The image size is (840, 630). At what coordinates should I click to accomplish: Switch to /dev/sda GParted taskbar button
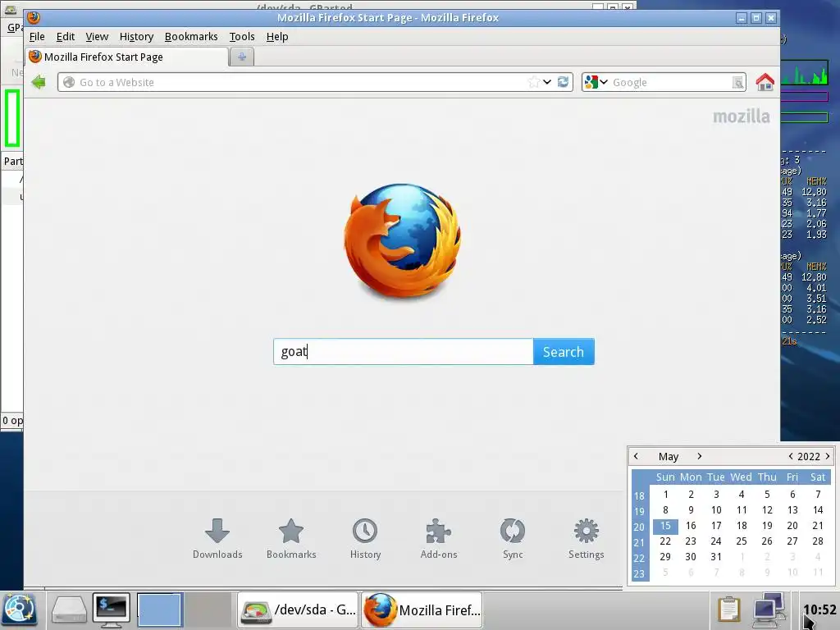[299, 609]
